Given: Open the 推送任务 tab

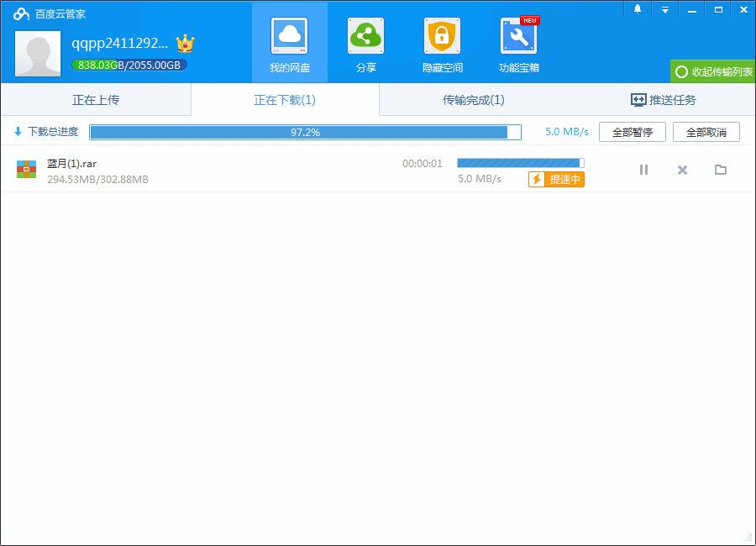Looking at the screenshot, I should tap(663, 100).
